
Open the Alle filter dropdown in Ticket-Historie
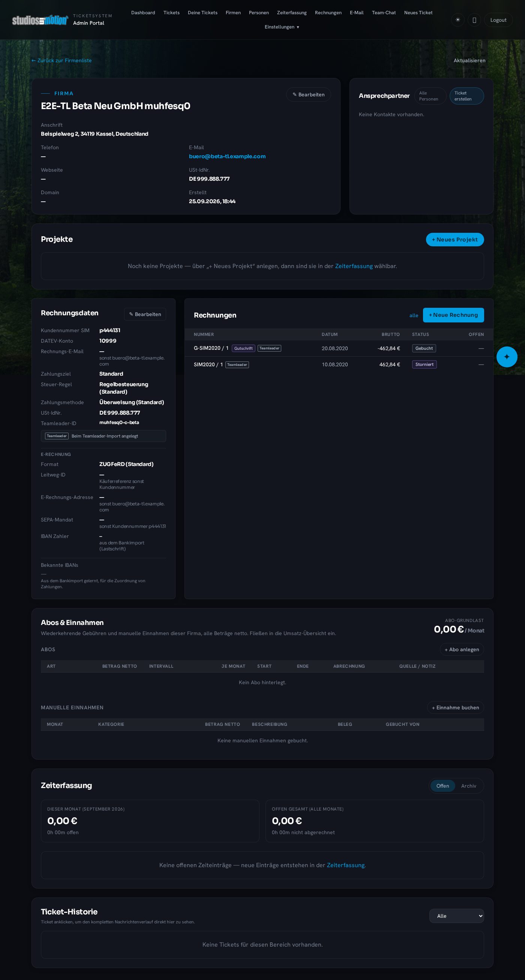(456, 916)
